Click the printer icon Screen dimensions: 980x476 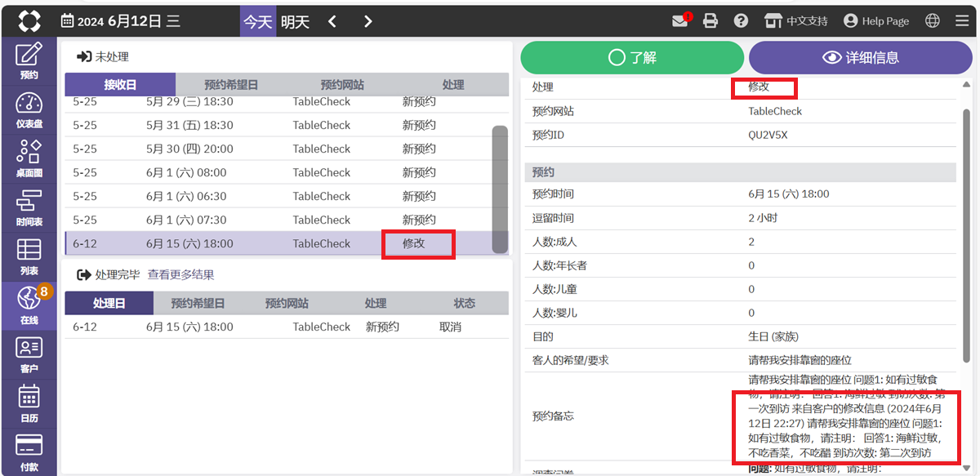click(710, 21)
